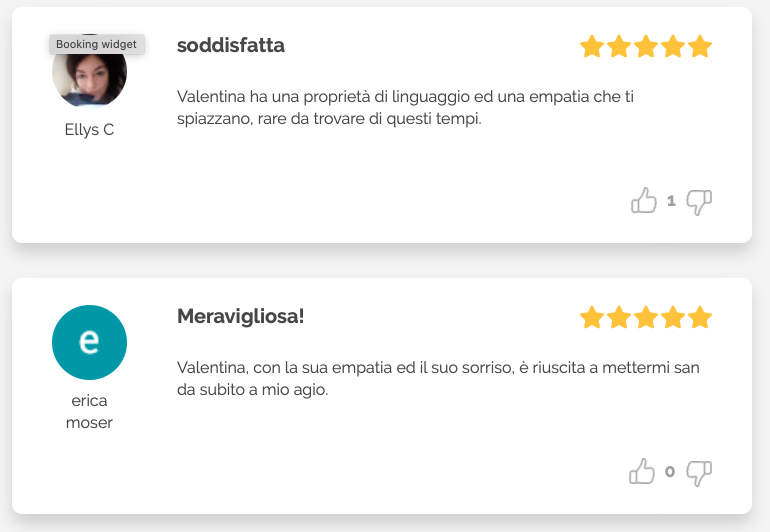Screen dimensions: 770x532
Task: Click the Ellys C reviewer name
Action: click(89, 129)
